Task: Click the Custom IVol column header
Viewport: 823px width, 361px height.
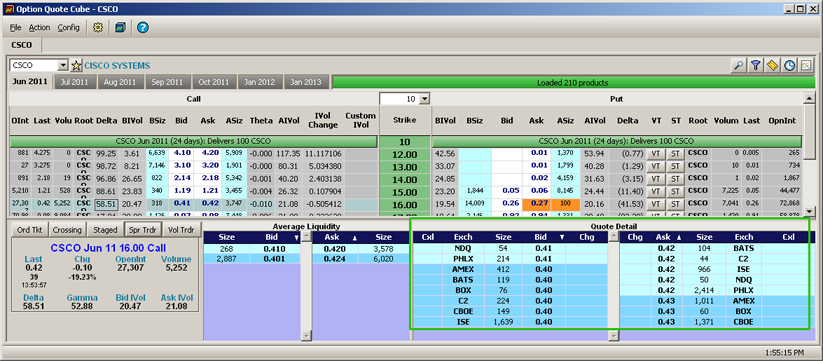Action: point(361,120)
